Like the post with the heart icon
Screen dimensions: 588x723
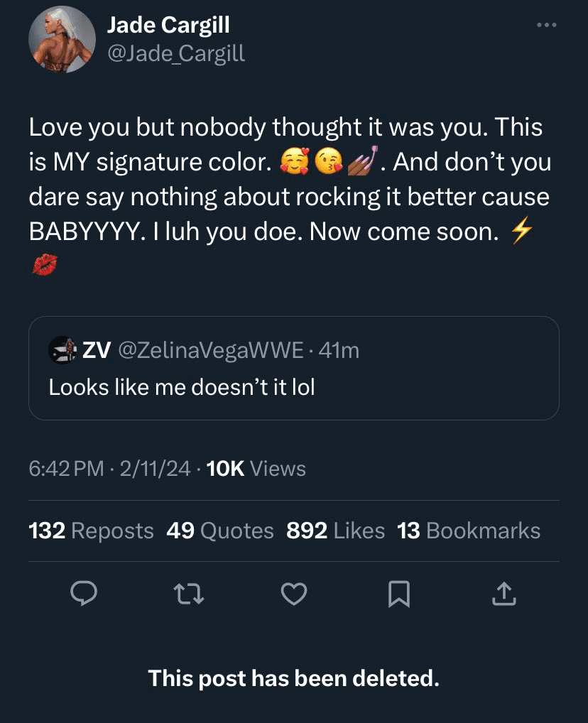coord(294,594)
